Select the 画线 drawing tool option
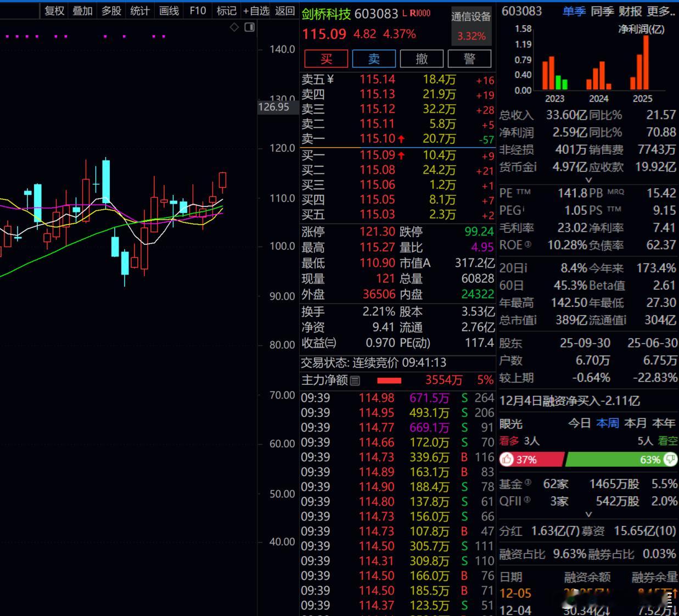Viewport: 679px width, 616px height. pos(169,10)
